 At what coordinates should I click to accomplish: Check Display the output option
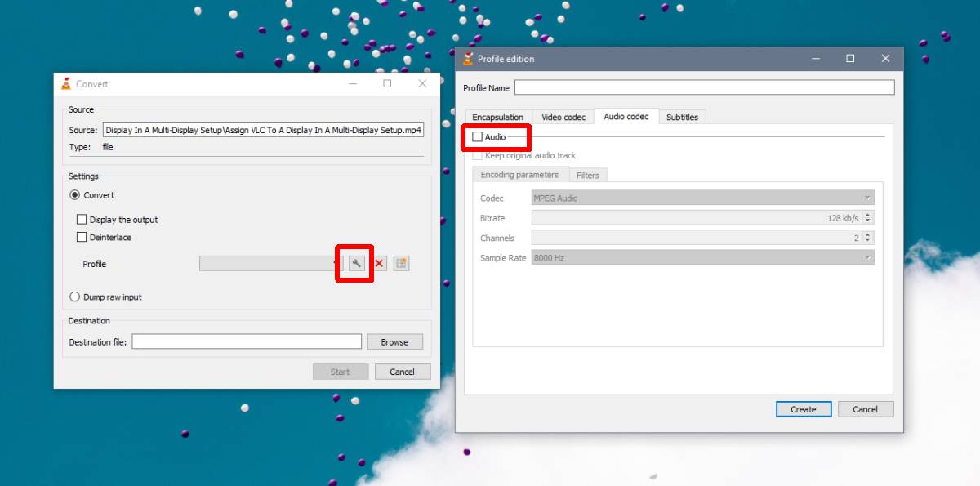[82, 220]
